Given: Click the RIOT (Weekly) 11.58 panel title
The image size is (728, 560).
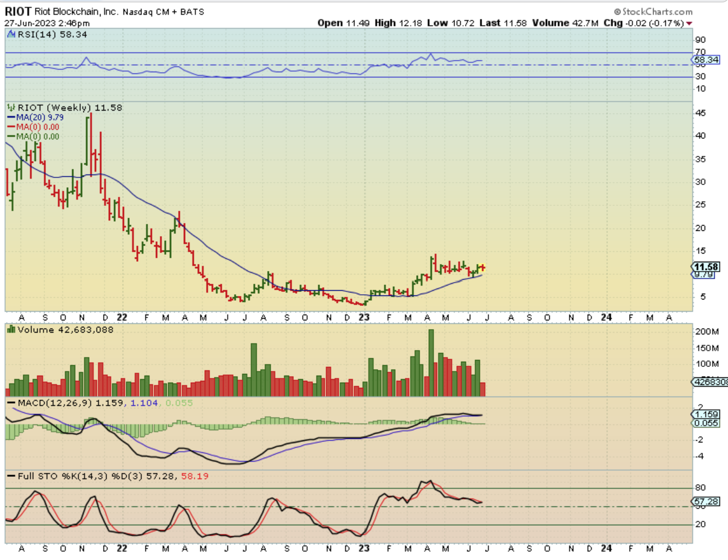Looking at the screenshot, I should 70,108.
